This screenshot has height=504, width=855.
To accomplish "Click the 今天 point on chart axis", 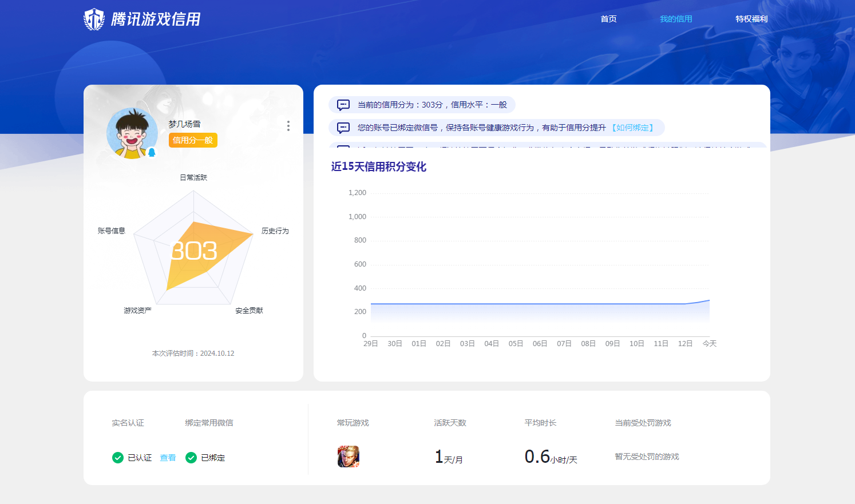I will 710,343.
